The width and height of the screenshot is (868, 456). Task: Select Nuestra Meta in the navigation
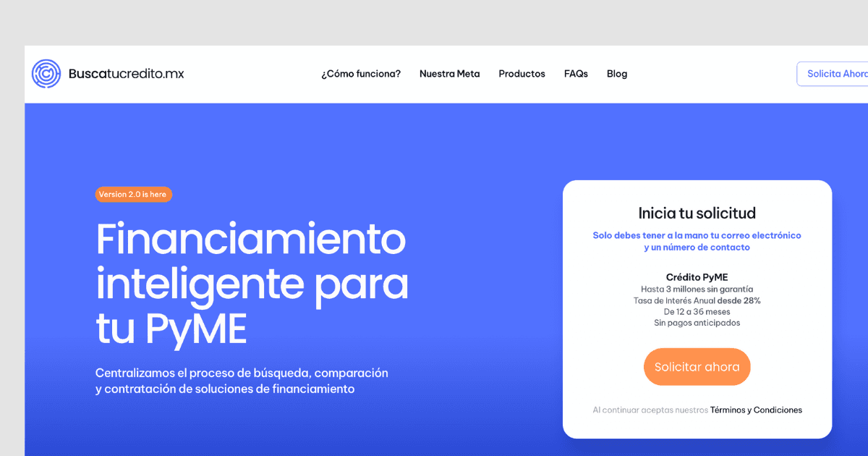449,74
